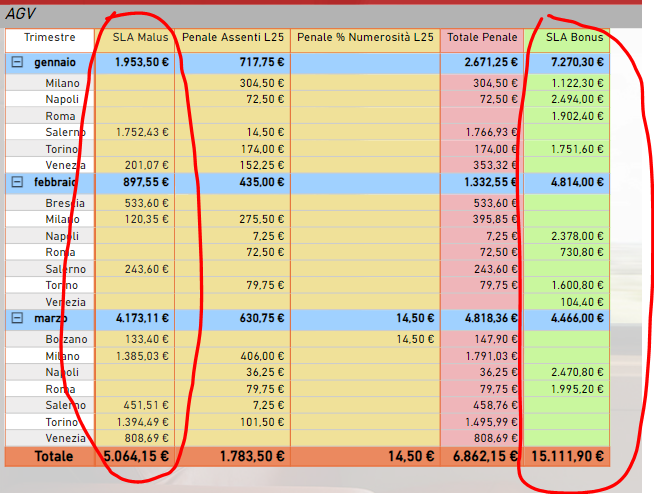Click the 2.494,00 € Napoli bonus cell
Screen dimensions: 654x494
coord(577,99)
